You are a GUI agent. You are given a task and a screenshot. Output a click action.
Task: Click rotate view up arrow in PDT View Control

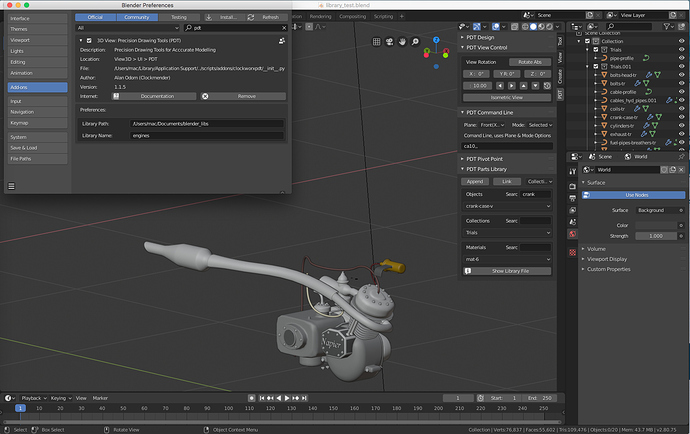(524, 86)
